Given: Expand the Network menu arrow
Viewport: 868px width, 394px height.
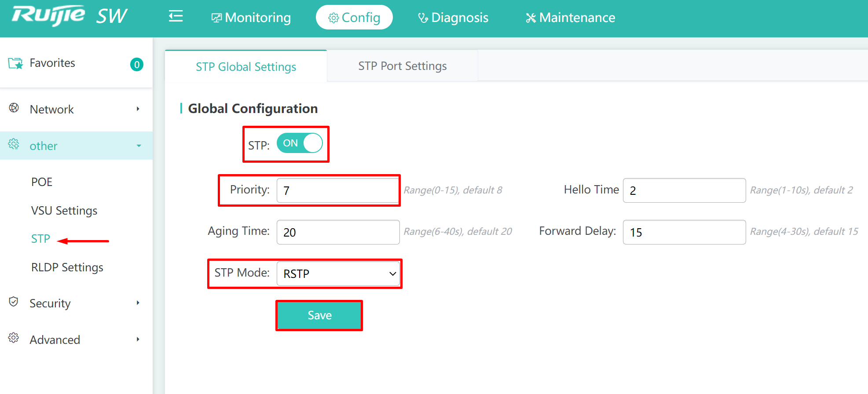Looking at the screenshot, I should (x=138, y=109).
